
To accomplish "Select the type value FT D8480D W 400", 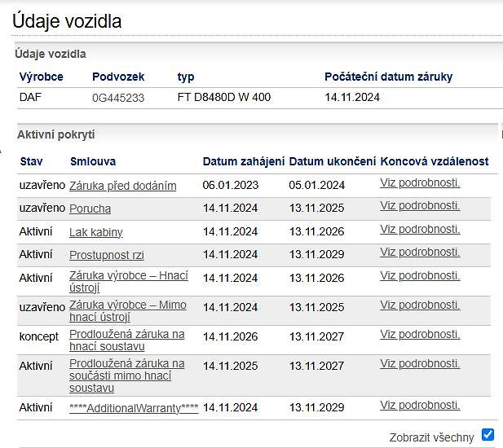I will 224,97.
